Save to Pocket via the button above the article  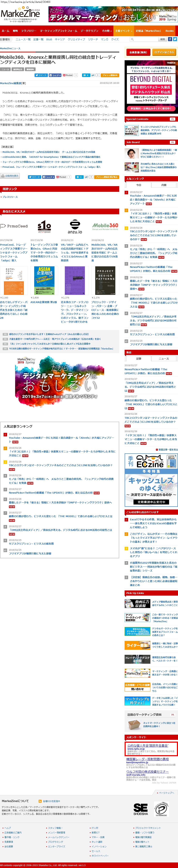point(68,75)
